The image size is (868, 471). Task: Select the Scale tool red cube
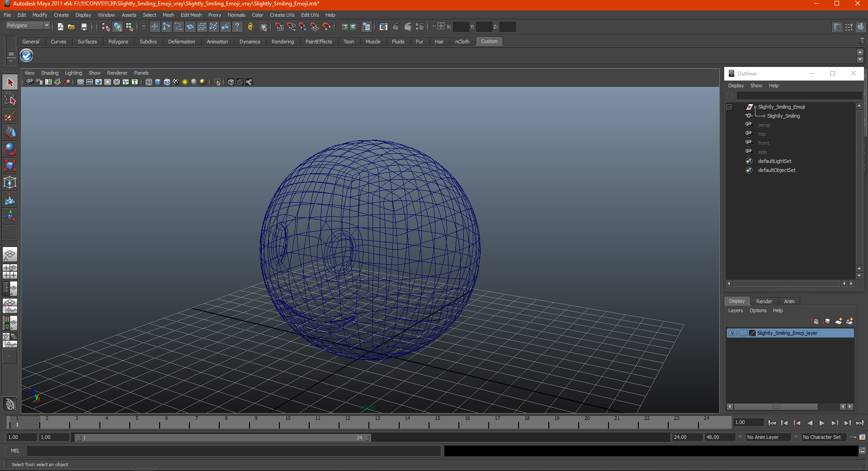tap(10, 166)
